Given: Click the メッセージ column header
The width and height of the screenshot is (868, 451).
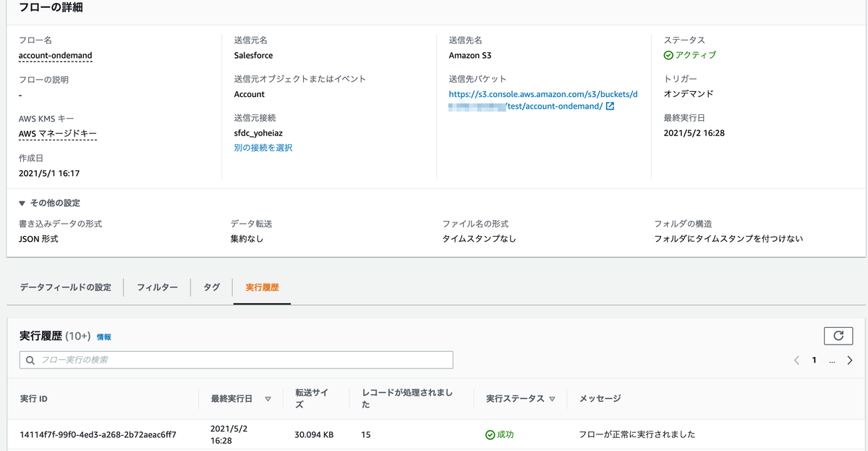Looking at the screenshot, I should click(x=600, y=399).
